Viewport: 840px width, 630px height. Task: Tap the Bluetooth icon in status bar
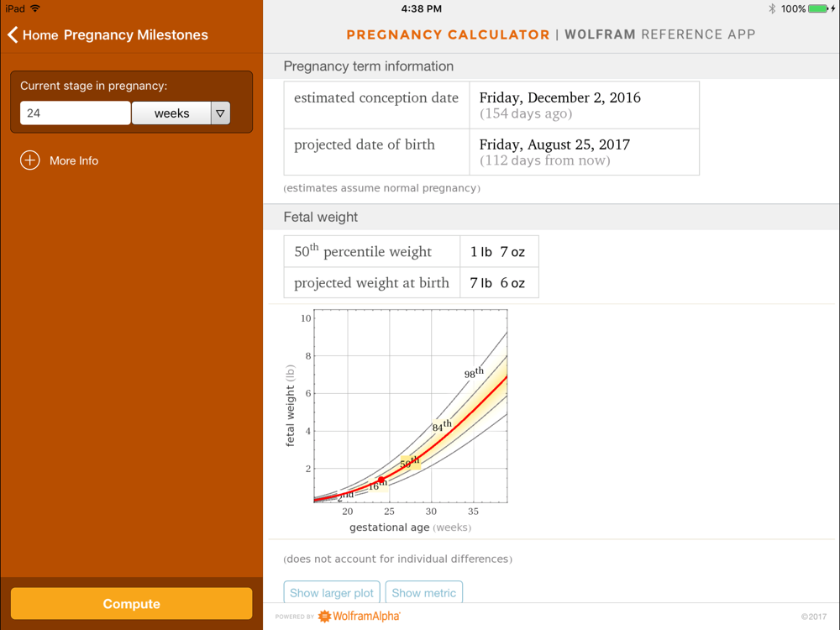[772, 8]
